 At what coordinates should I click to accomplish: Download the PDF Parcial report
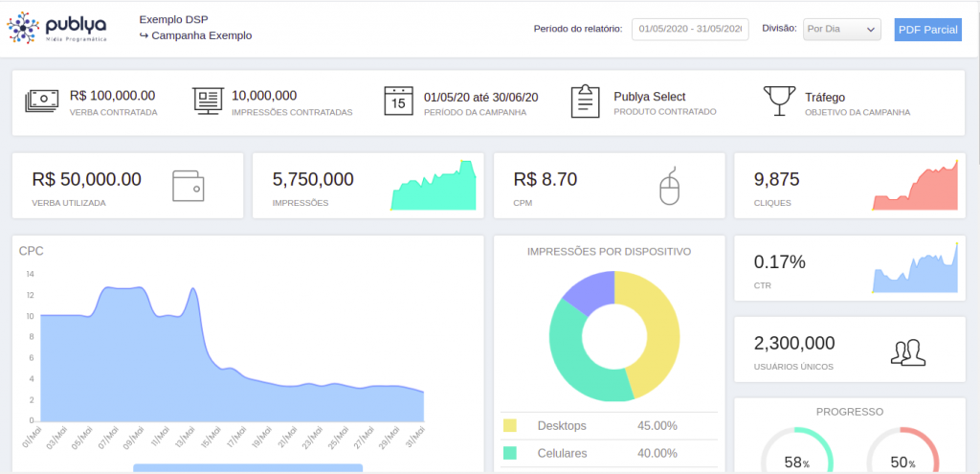[x=927, y=30]
